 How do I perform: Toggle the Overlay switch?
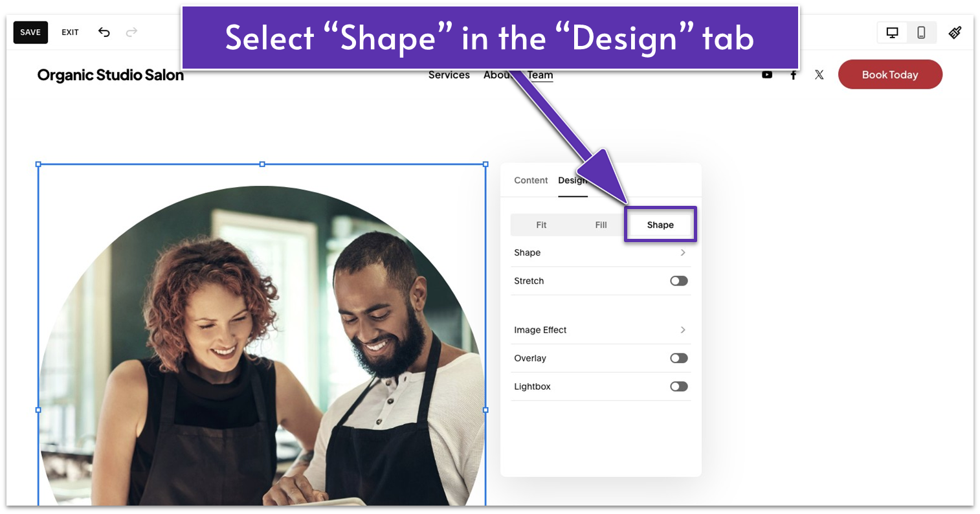(679, 358)
